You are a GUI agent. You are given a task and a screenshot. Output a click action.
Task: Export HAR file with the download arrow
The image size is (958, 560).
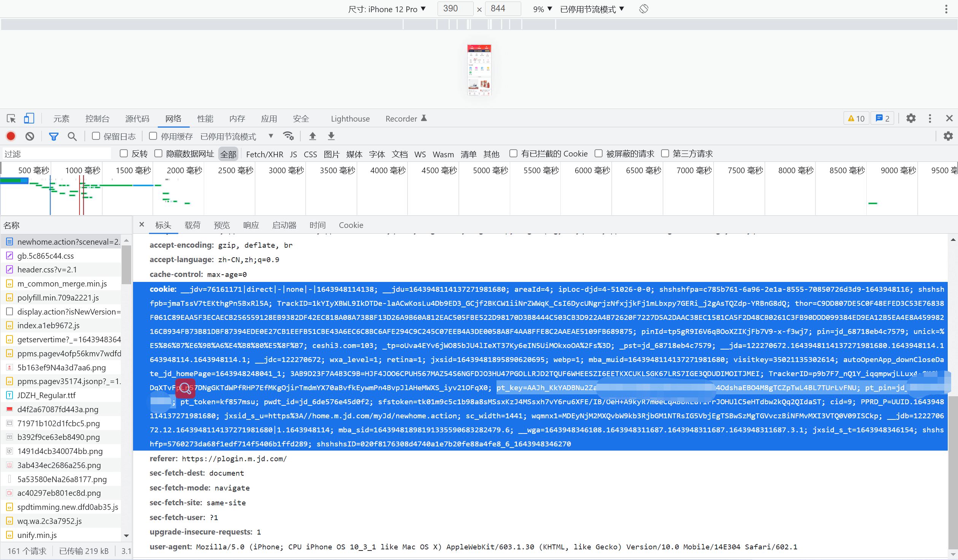tap(331, 136)
